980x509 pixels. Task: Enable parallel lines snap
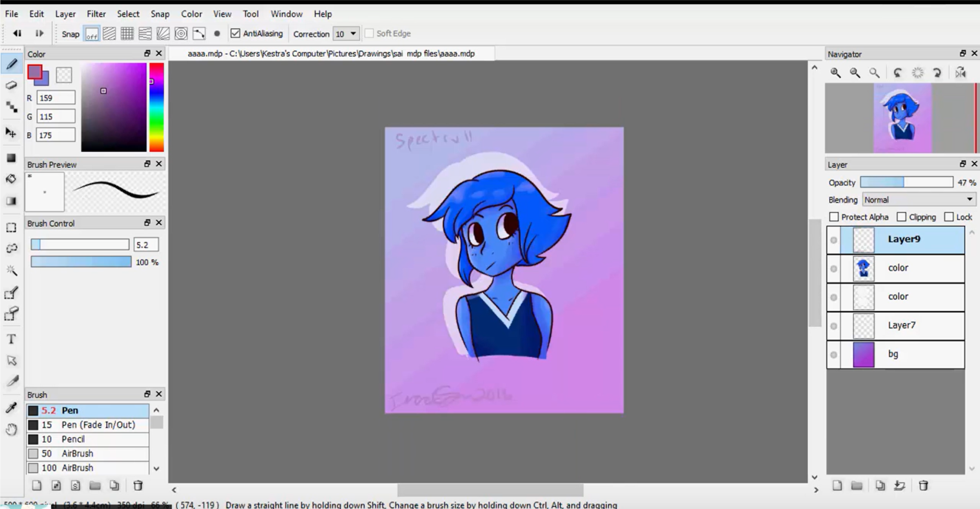109,34
